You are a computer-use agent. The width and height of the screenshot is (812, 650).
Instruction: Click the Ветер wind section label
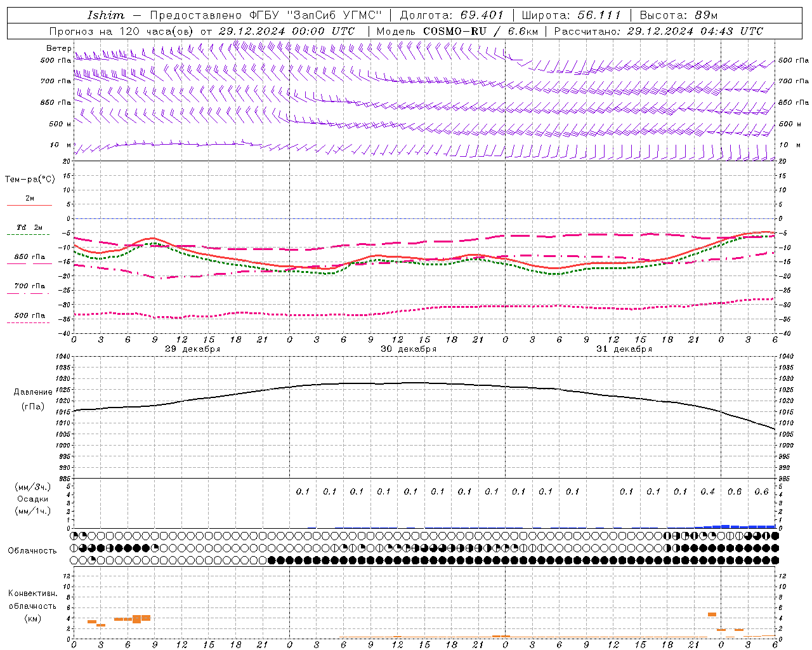(x=58, y=48)
